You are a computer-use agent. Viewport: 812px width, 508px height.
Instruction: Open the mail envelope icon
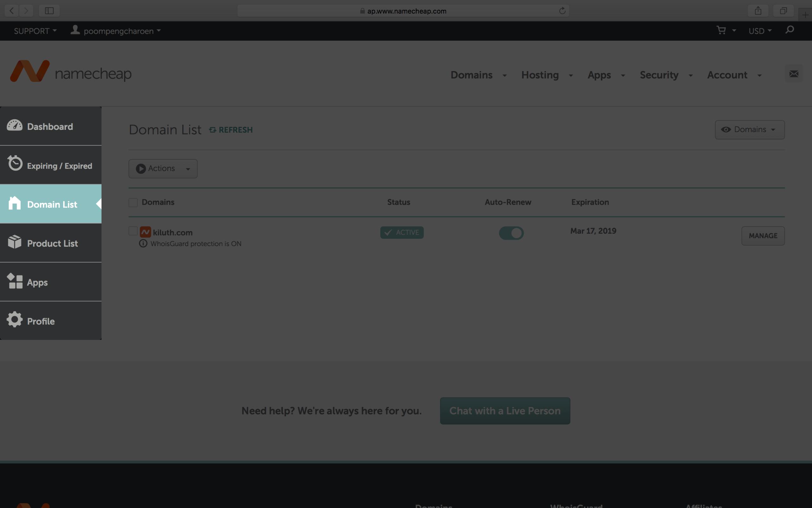[x=794, y=74]
